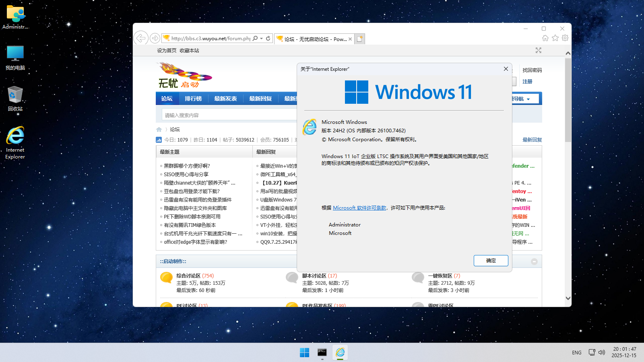Select the 最新回复 navigation tab
The height and width of the screenshot is (362, 644).
click(260, 99)
